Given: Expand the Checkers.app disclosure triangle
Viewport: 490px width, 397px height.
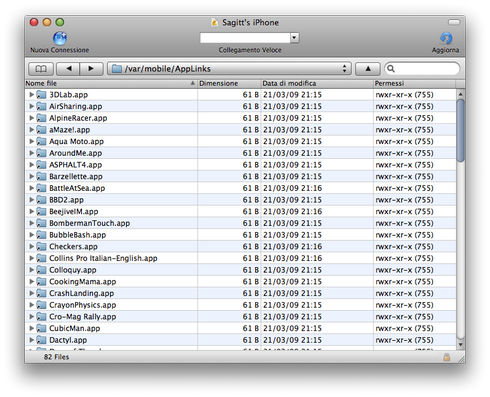Looking at the screenshot, I should pyautogui.click(x=31, y=246).
